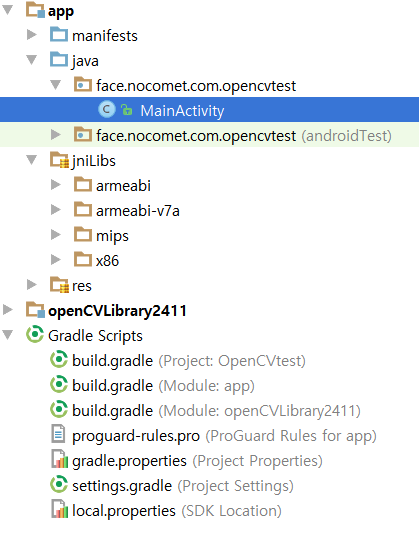Open settings.gradle (Project Settings)
The width and height of the screenshot is (419, 544).
click(x=183, y=486)
